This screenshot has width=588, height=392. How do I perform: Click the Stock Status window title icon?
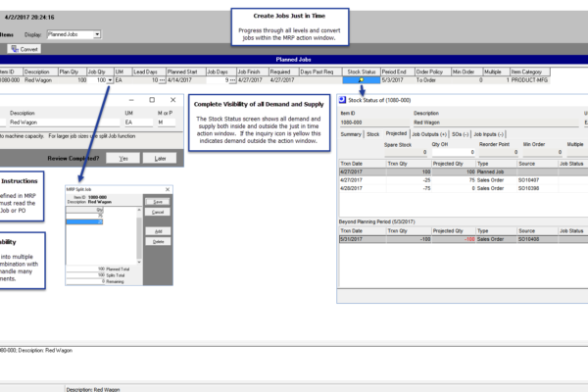coord(342,100)
